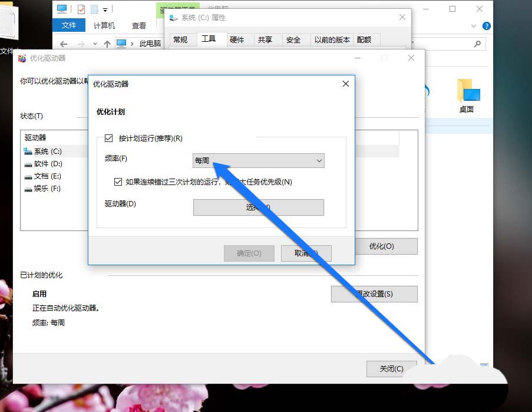Toggle the missed-runs task priority checkbox
The image size is (532, 412).
click(118, 182)
